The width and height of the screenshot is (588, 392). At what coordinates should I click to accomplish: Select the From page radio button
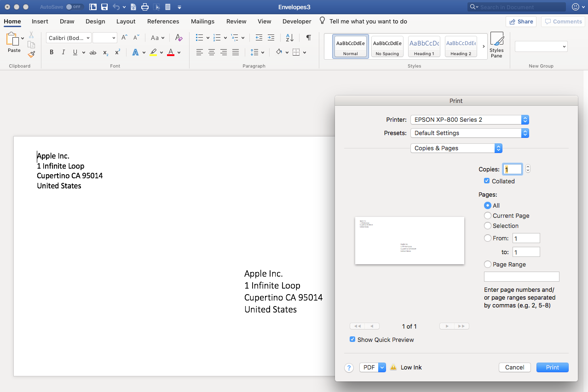point(488,238)
